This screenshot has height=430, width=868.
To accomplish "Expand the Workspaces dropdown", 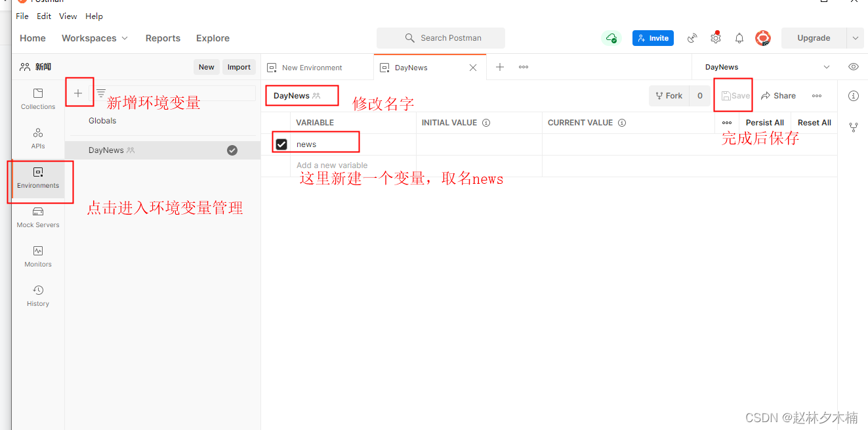I will tap(95, 38).
